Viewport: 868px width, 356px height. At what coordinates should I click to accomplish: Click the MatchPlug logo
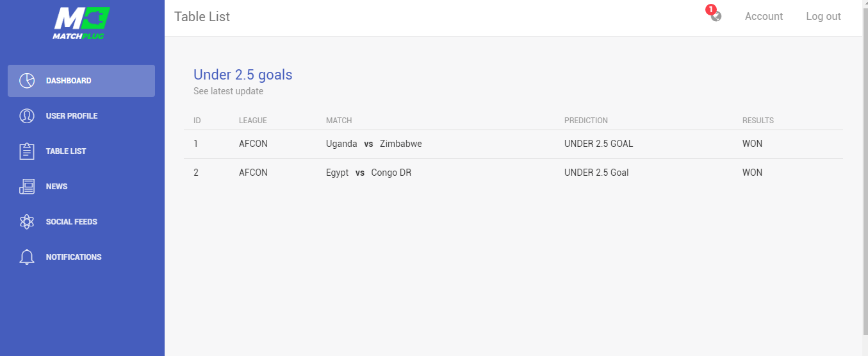(x=81, y=23)
